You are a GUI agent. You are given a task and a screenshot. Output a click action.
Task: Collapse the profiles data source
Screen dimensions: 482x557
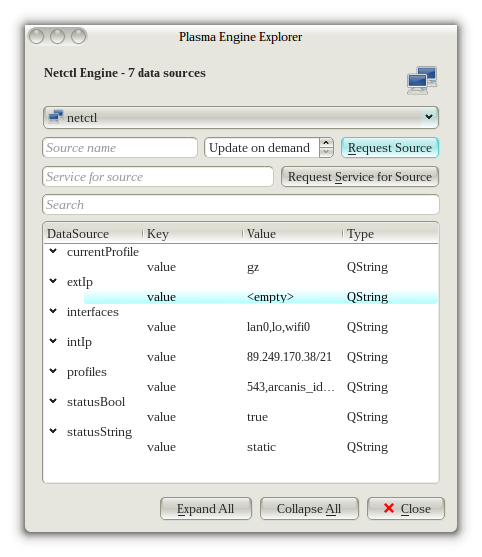point(53,371)
